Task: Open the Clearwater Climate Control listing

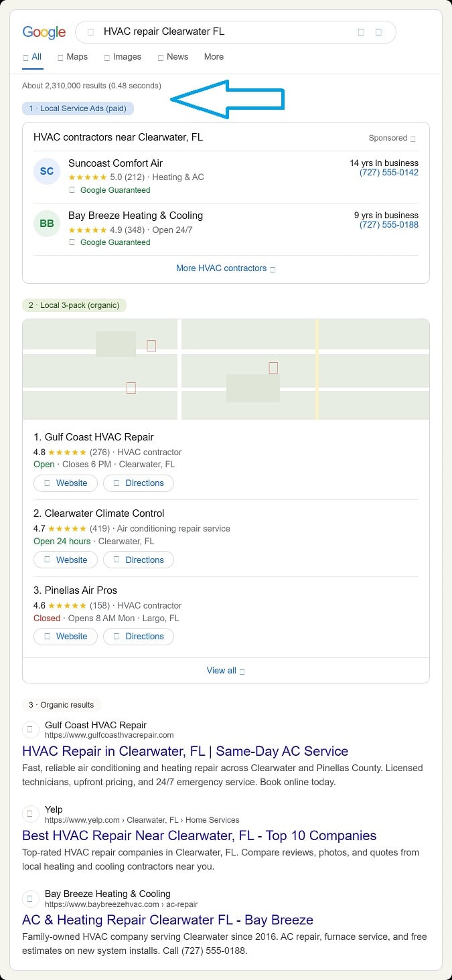Action: 99,513
